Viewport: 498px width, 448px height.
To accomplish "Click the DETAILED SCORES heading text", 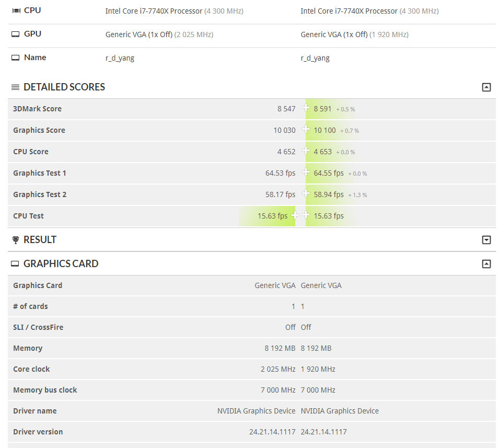I will [64, 87].
